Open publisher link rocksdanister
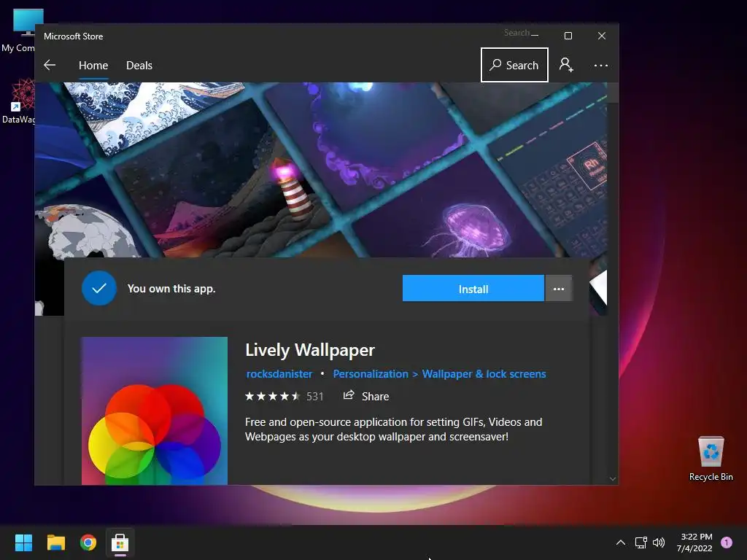The image size is (747, 560). (279, 374)
